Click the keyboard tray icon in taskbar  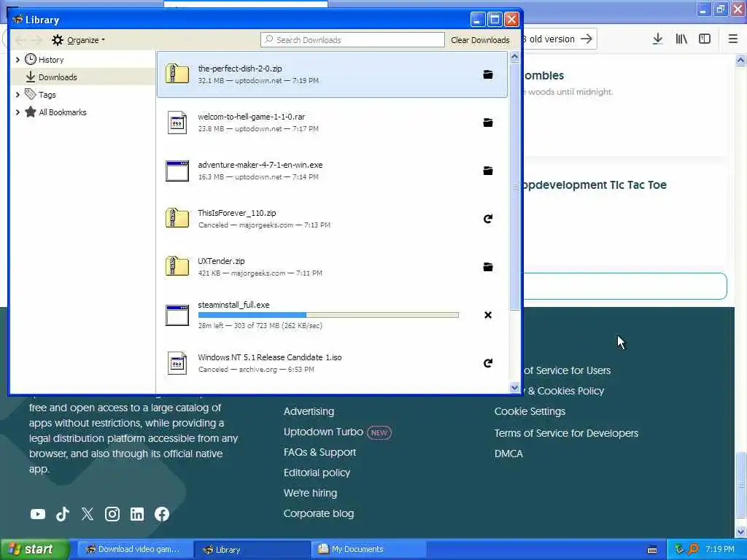[652, 550]
